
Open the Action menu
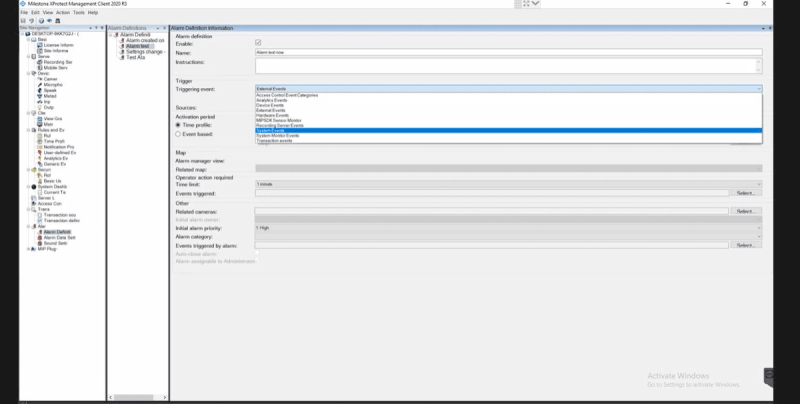(x=63, y=12)
